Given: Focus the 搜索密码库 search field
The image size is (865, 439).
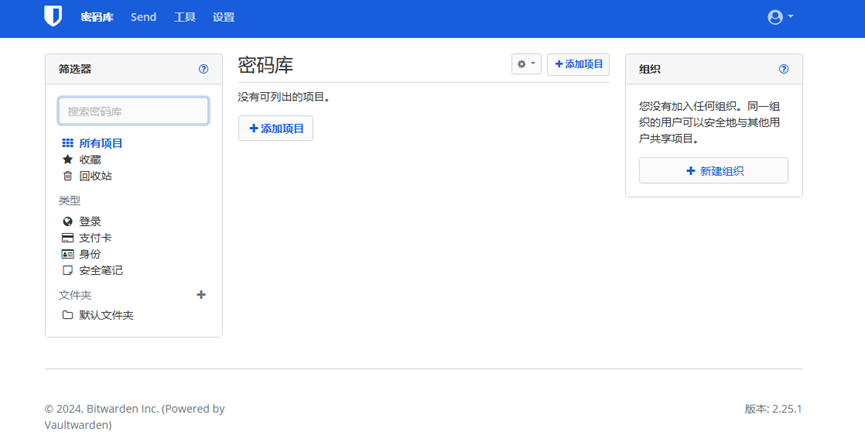Looking at the screenshot, I should (x=133, y=111).
